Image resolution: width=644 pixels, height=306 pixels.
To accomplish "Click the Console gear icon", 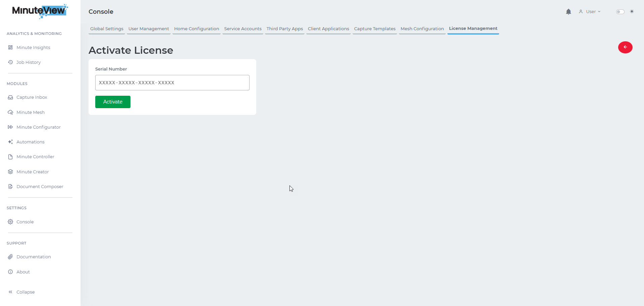I will click(x=10, y=222).
